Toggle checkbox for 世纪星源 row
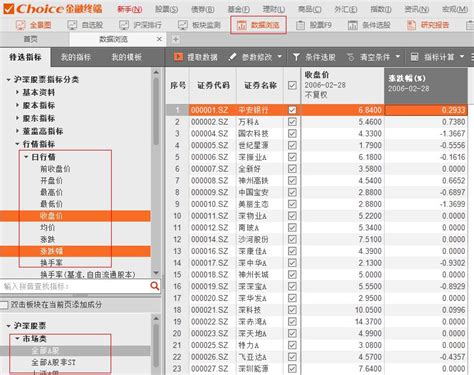This screenshot has height=375, width=474. [x=292, y=145]
